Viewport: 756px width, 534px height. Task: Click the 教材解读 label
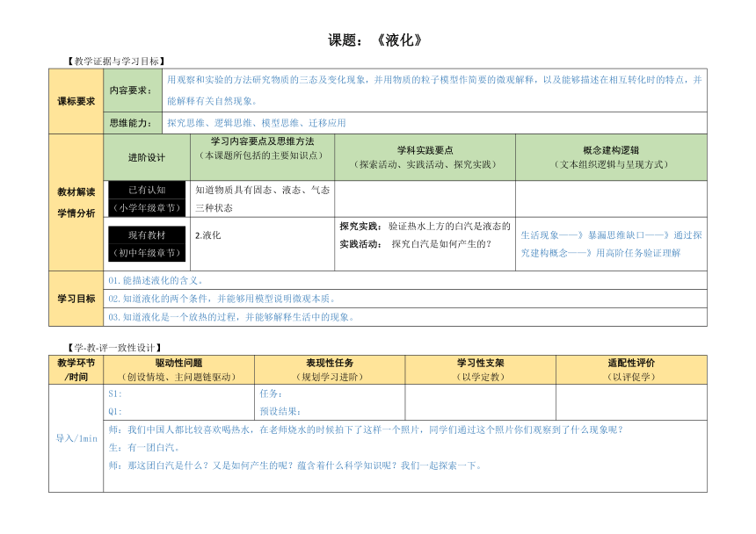76,192
